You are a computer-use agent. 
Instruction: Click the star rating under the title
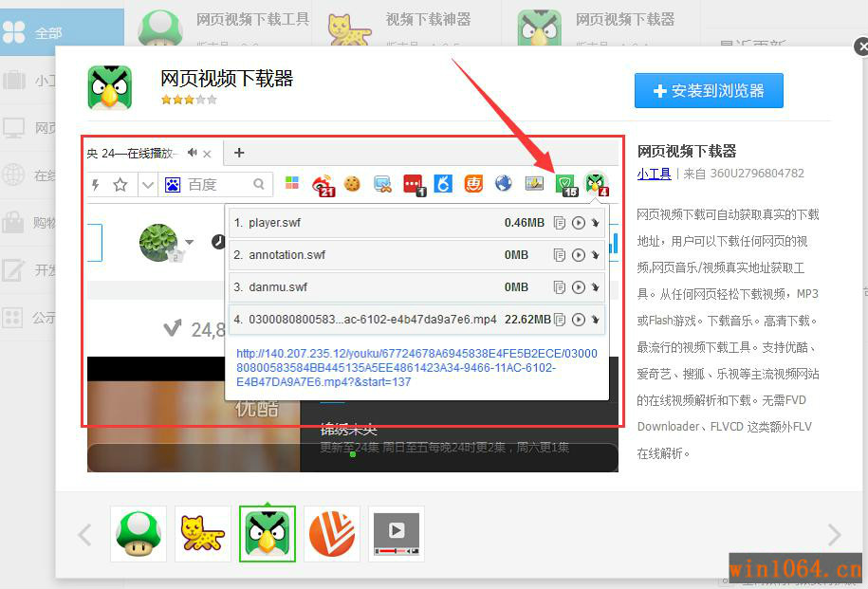pyautogui.click(x=189, y=100)
